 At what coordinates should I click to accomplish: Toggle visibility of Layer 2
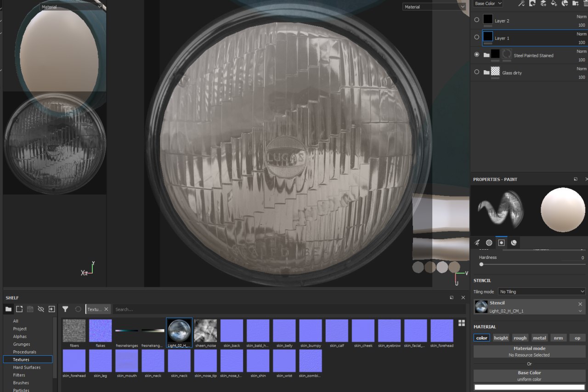click(477, 20)
